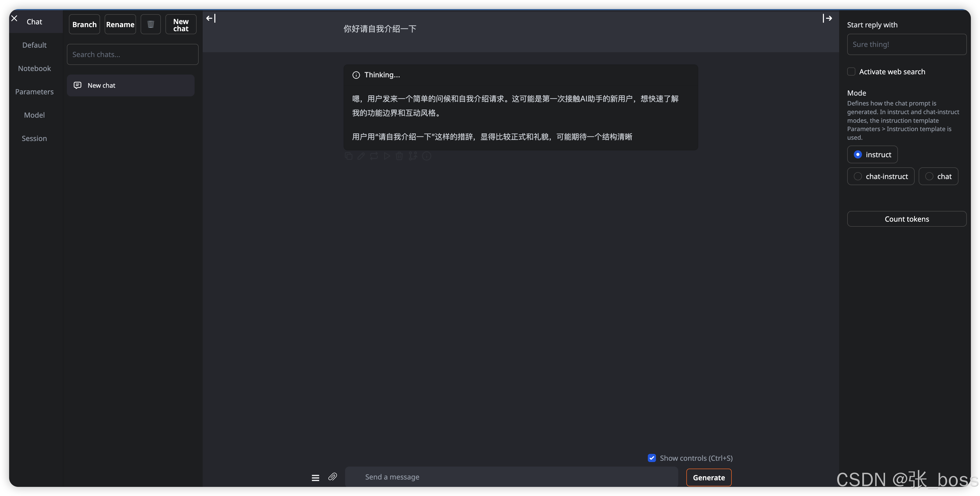Collapse the left sidebar with arrow icon

coord(210,18)
